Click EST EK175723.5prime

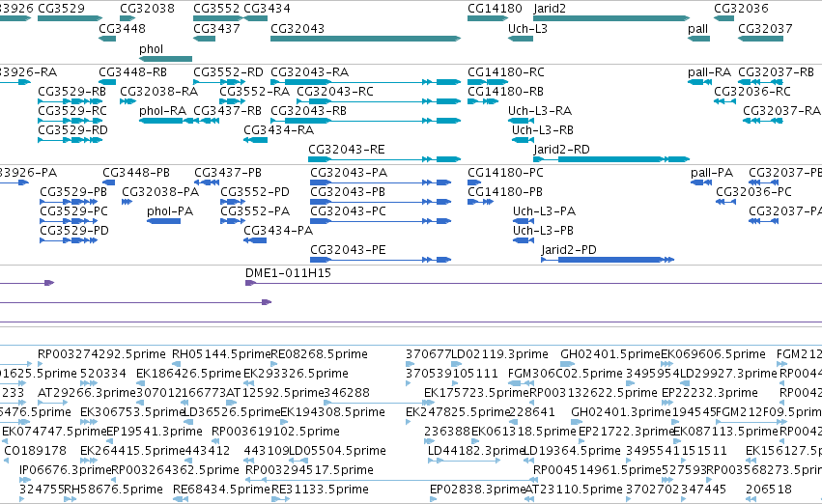[476, 393]
